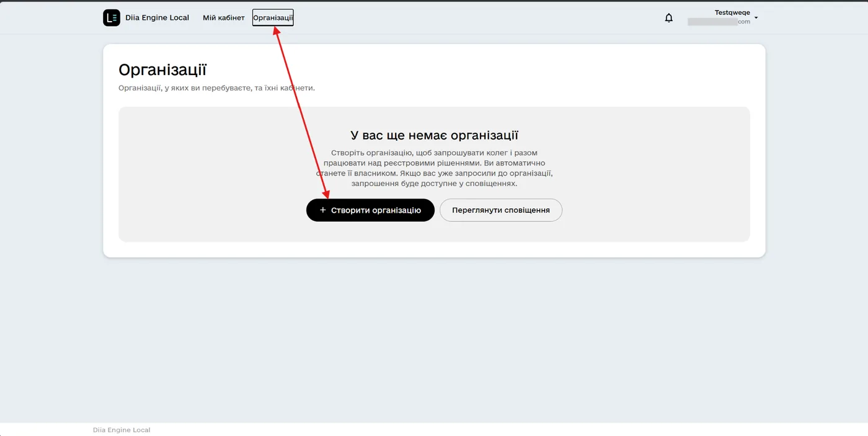Click the Організації page heading
Image resolution: width=868 pixels, height=436 pixels.
[162, 69]
